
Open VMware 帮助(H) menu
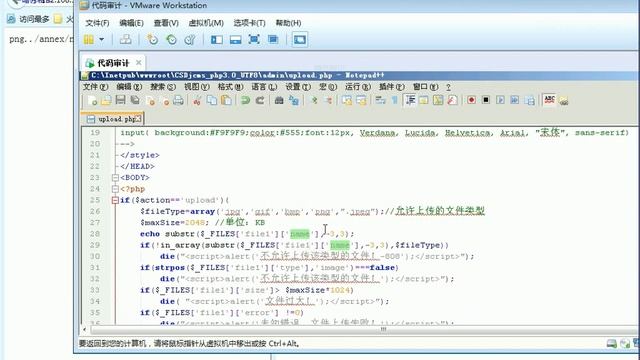[x=288, y=23]
